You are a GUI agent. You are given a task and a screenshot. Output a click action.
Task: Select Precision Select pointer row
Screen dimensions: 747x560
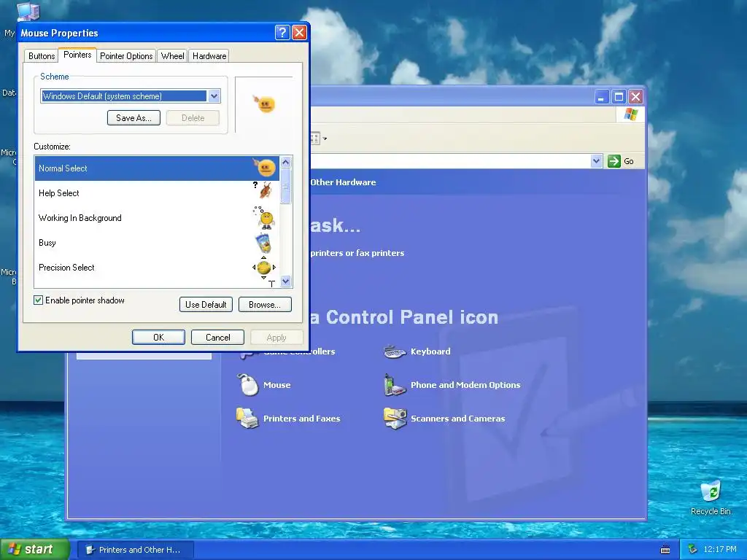coord(157,267)
